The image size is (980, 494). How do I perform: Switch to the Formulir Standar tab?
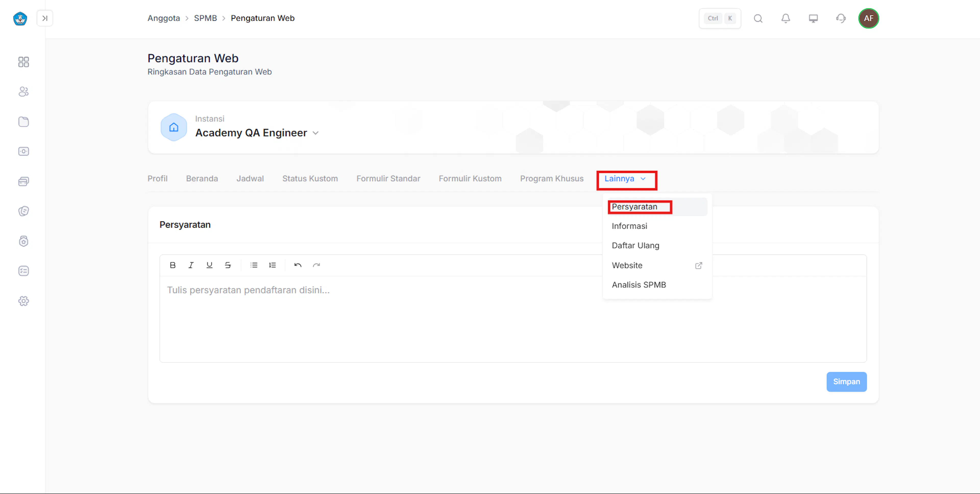click(x=388, y=179)
